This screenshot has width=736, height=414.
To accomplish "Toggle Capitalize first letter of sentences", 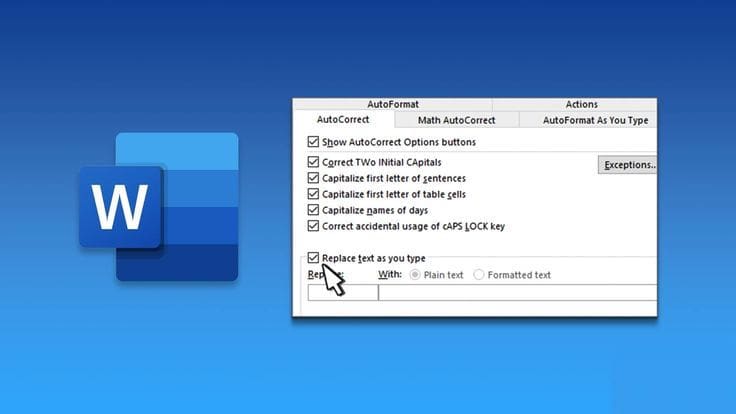I will (313, 178).
